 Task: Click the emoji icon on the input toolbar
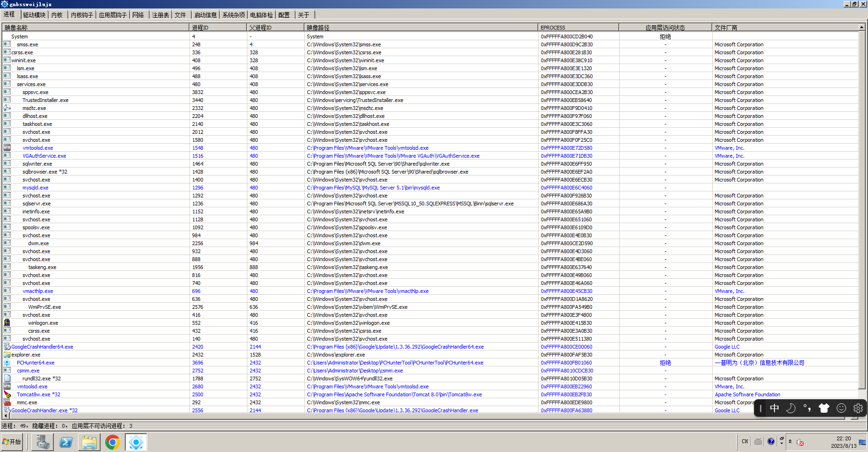[841, 408]
